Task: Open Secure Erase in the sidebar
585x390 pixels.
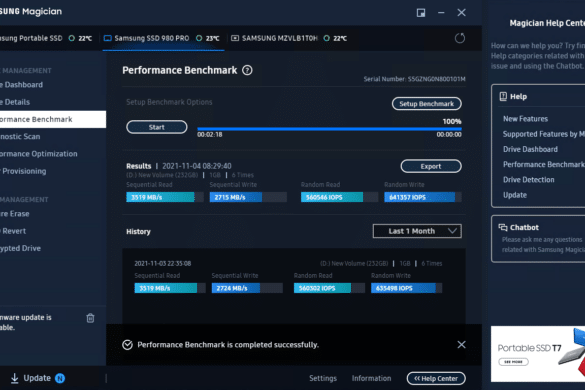Action: (x=53, y=214)
